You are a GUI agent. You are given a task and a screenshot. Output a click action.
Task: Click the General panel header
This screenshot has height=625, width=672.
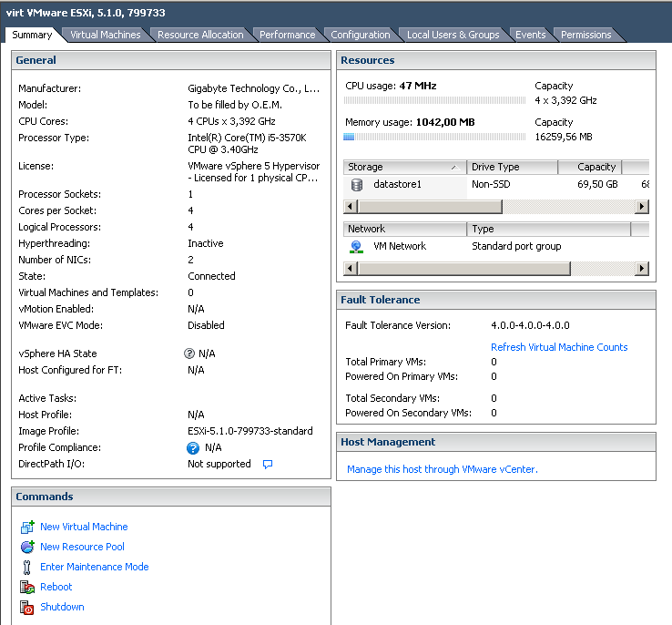click(x=171, y=60)
